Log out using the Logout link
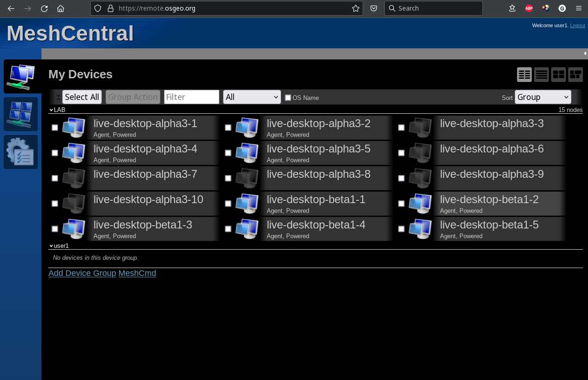The width and height of the screenshot is (588, 380). (577, 25)
